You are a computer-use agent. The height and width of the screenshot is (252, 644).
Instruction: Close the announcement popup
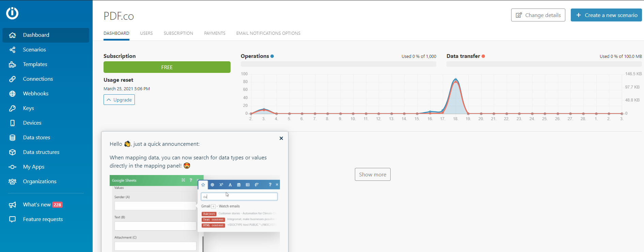(281, 138)
